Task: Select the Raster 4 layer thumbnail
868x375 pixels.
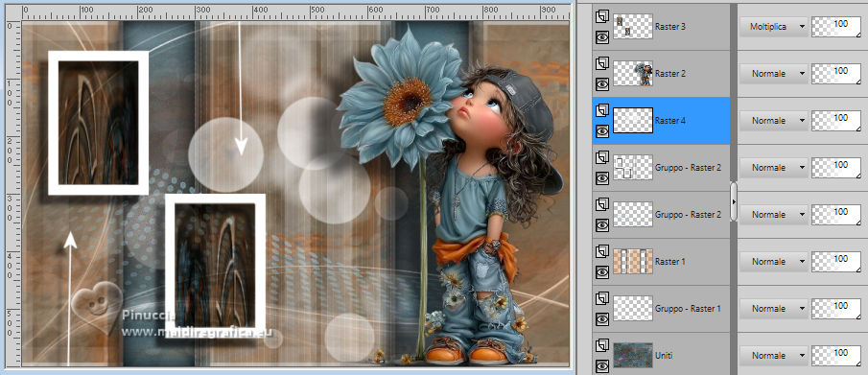Action: coord(633,120)
